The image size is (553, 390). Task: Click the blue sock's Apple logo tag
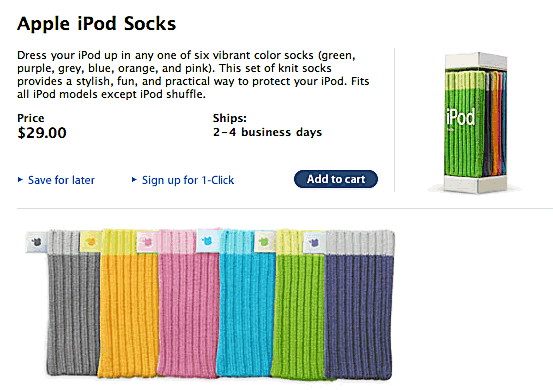[x=207, y=240]
